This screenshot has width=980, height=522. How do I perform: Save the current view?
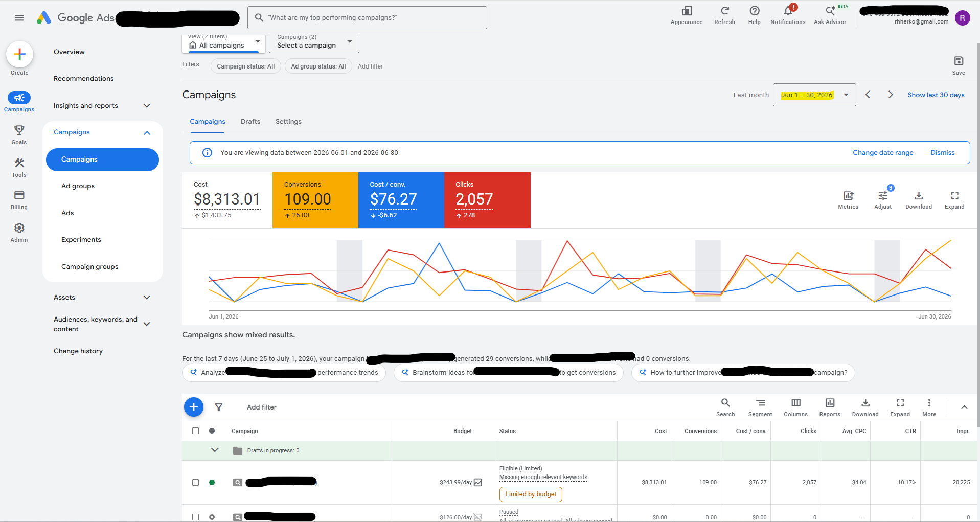959,65
